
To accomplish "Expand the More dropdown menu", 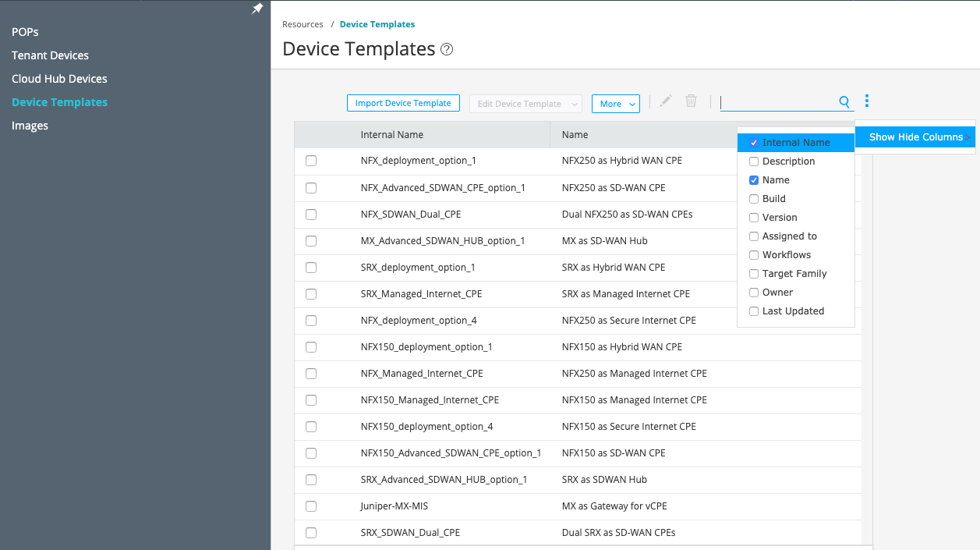I will point(616,102).
